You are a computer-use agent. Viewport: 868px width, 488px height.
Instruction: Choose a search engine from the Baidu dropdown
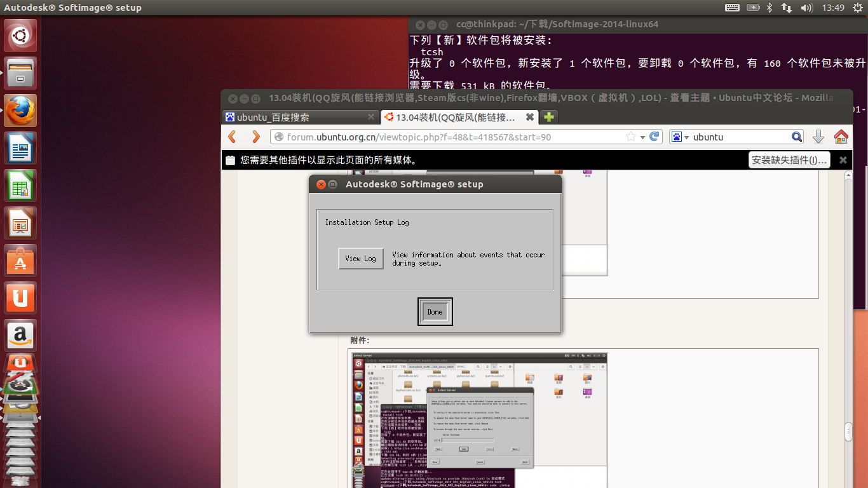pyautogui.click(x=680, y=137)
